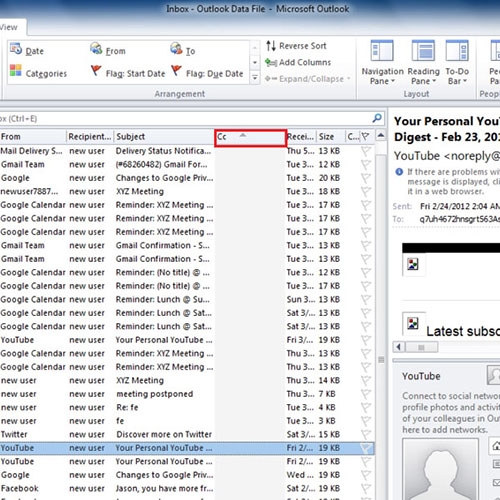Click the flag status column header icon
500x500 pixels.
[x=366, y=137]
